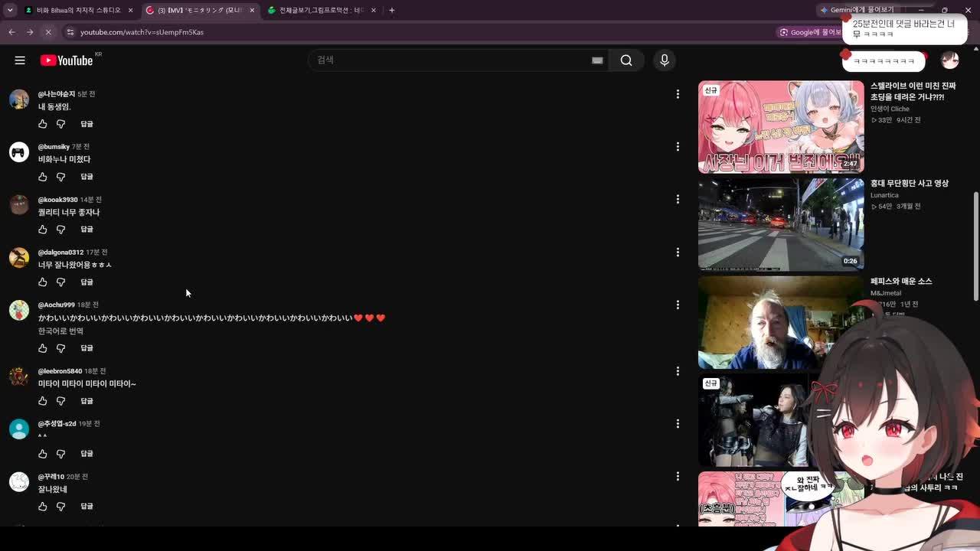The height and width of the screenshot is (551, 980).
Task: Open more options for @Aochu999 comment
Action: click(x=678, y=305)
